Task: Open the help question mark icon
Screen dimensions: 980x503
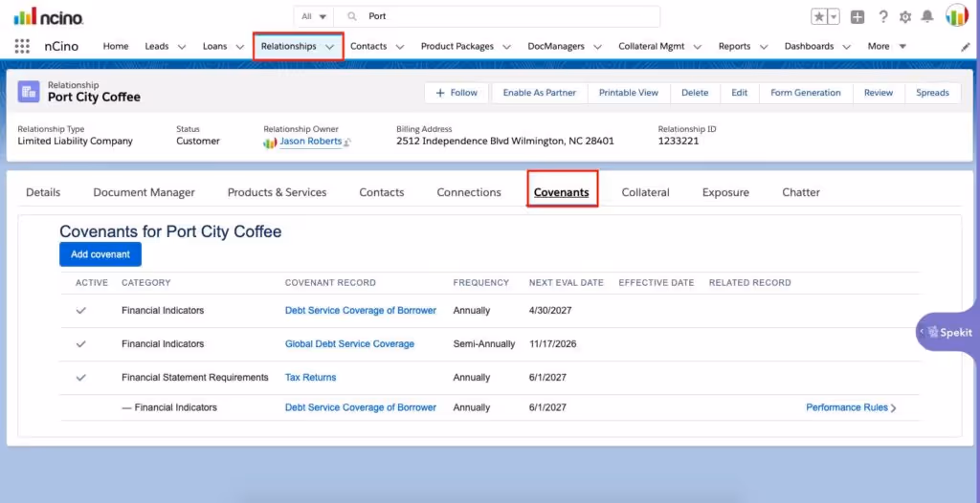Action: (883, 17)
